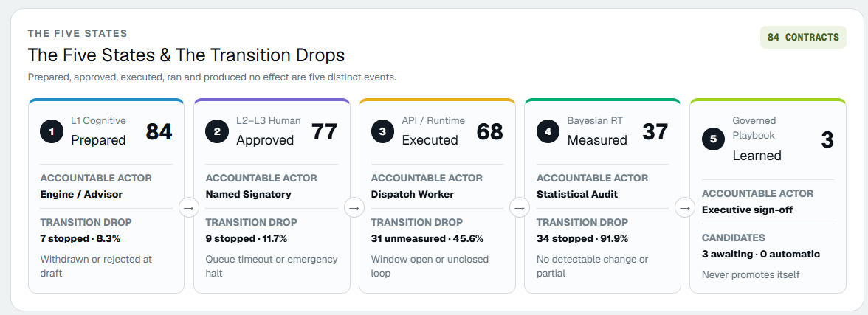Screen dimensions: 868x315
Task: Click the Governed Playbook label
Action: 754,128
